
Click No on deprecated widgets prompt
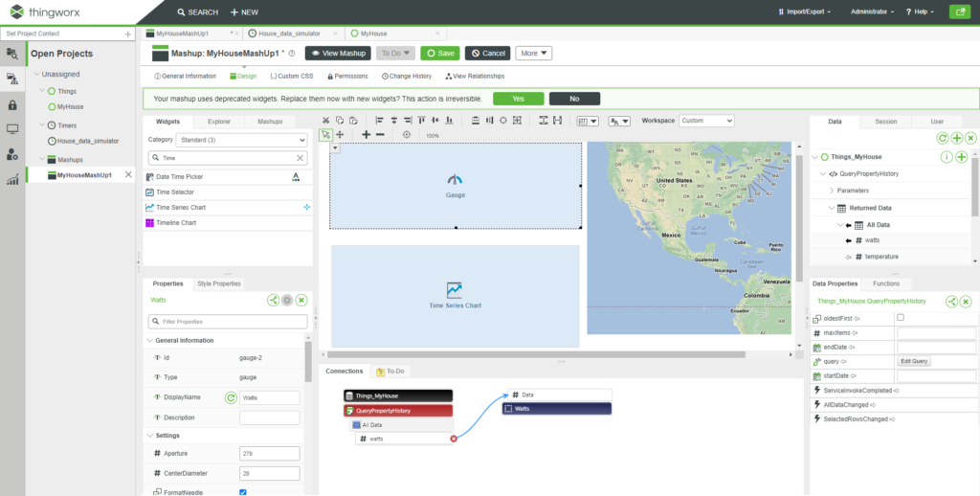click(574, 99)
